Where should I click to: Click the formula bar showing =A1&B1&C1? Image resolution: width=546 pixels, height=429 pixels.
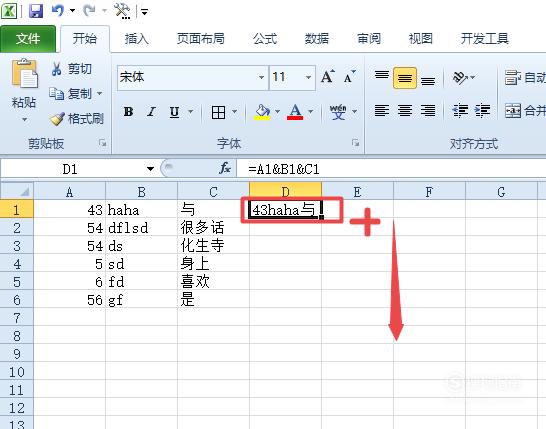pyautogui.click(x=391, y=169)
